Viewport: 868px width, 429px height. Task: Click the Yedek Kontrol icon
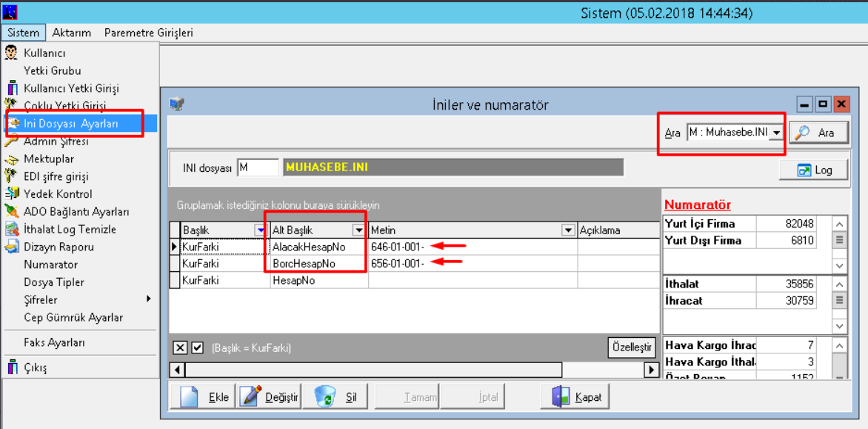[x=11, y=193]
